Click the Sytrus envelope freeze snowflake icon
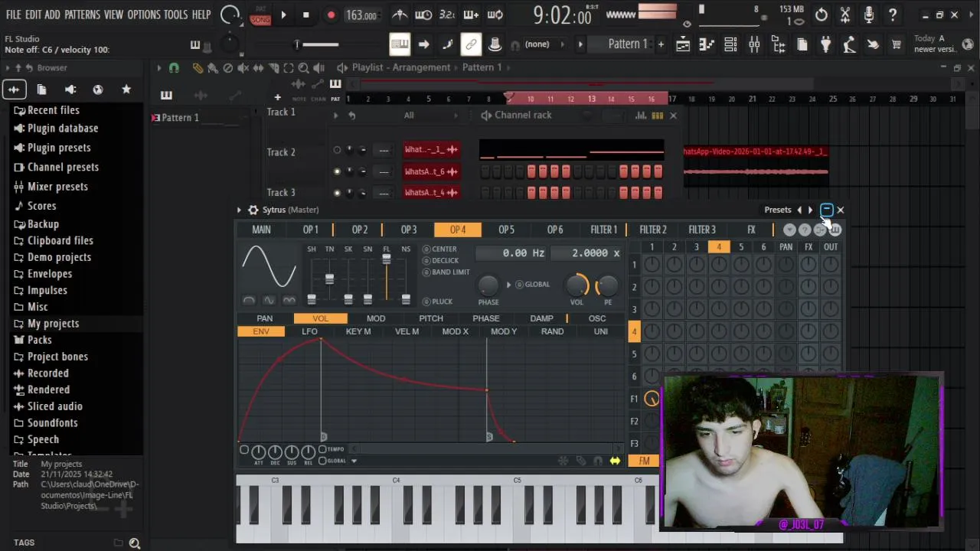 (563, 461)
